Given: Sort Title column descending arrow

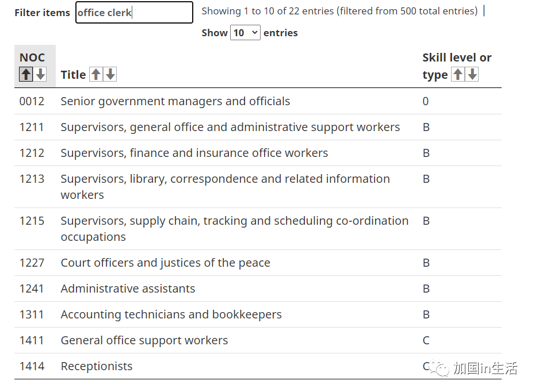Looking at the screenshot, I should (x=110, y=74).
